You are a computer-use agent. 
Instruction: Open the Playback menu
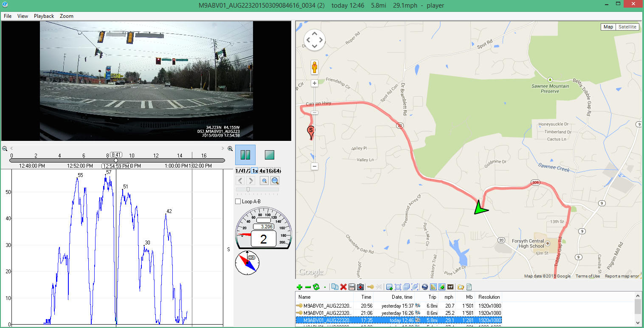click(44, 16)
